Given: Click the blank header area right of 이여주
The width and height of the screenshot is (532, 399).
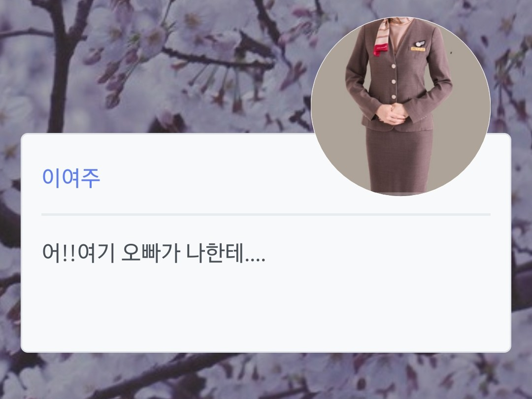Looking at the screenshot, I should click(203, 178).
